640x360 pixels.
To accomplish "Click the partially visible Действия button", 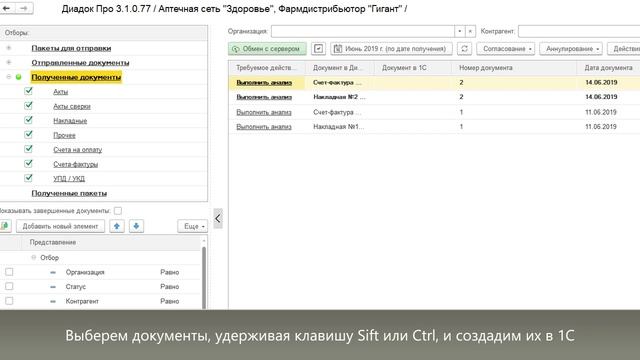I will (624, 49).
